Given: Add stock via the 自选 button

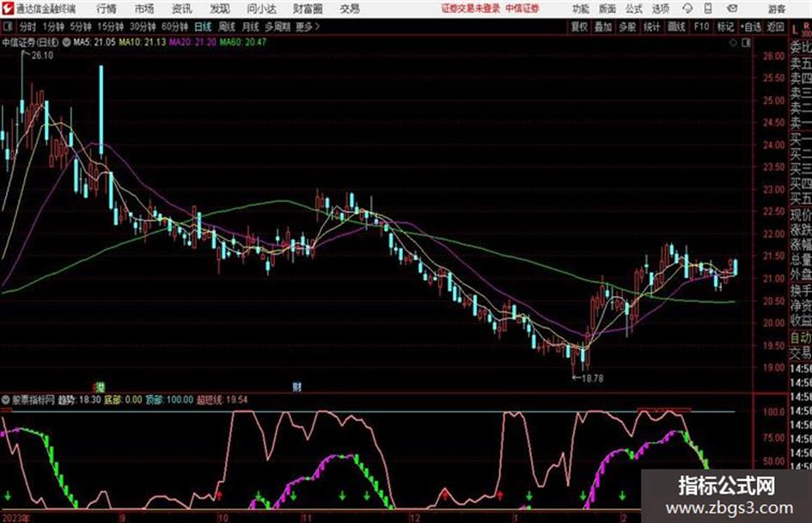Looking at the screenshot, I should click(x=751, y=27).
